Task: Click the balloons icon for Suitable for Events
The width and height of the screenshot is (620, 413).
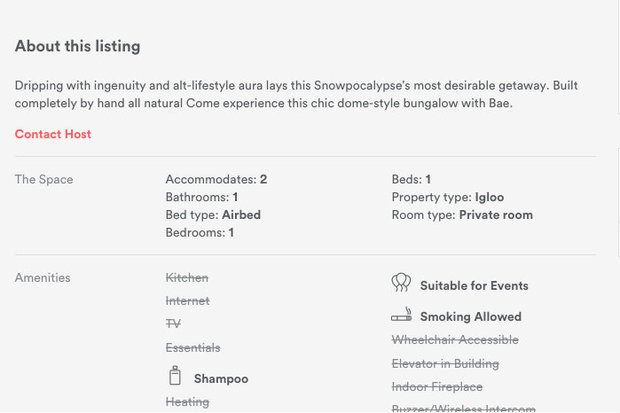Action: click(401, 283)
